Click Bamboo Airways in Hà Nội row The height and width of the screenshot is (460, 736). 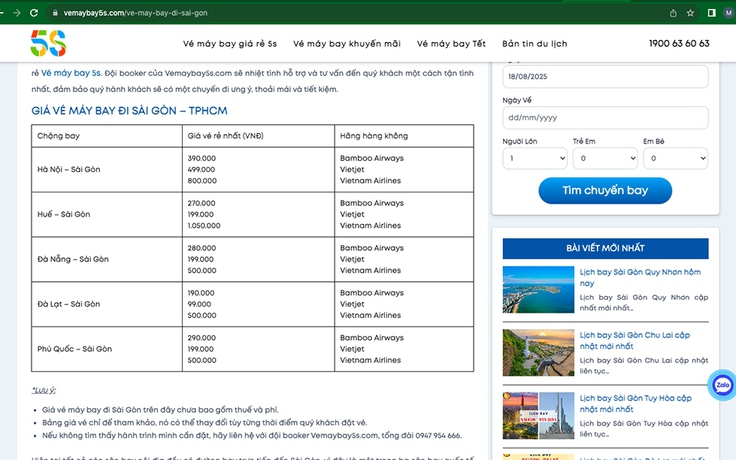(x=372, y=158)
